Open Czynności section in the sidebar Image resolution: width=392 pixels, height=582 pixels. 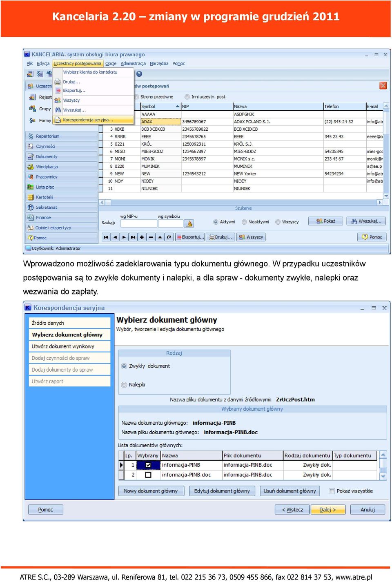[62, 146]
